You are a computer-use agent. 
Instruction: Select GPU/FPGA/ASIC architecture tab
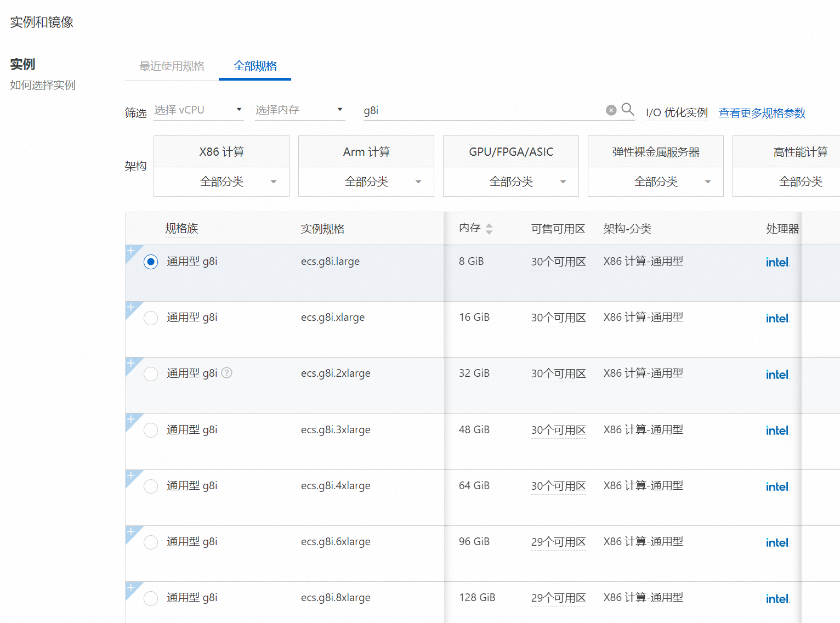pos(511,152)
